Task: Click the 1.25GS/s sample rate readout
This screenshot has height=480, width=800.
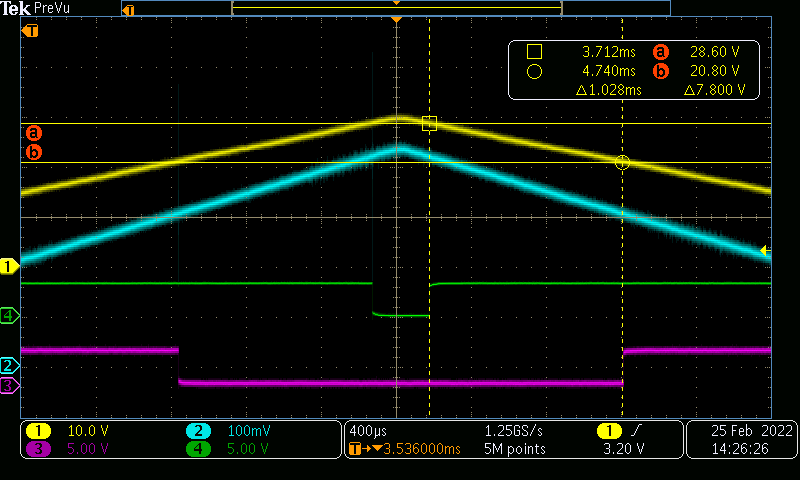Action: pyautogui.click(x=515, y=430)
